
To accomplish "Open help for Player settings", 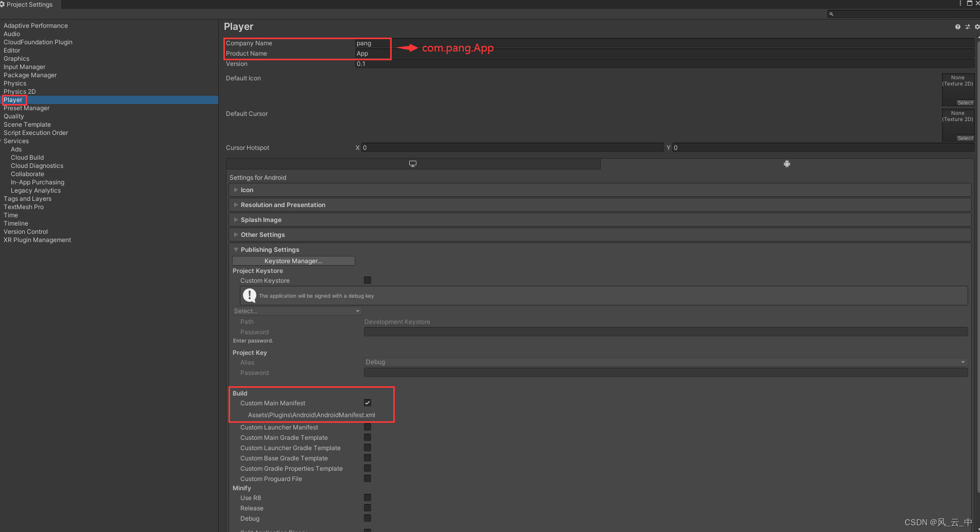I will tap(957, 26).
